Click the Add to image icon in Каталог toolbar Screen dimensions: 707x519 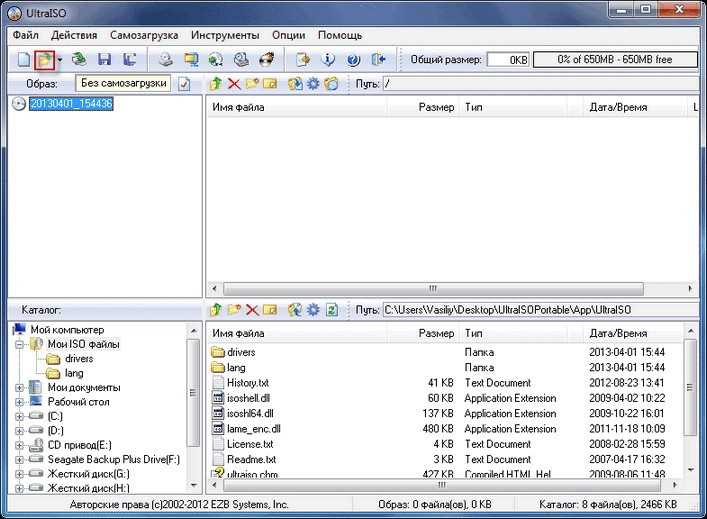click(295, 310)
